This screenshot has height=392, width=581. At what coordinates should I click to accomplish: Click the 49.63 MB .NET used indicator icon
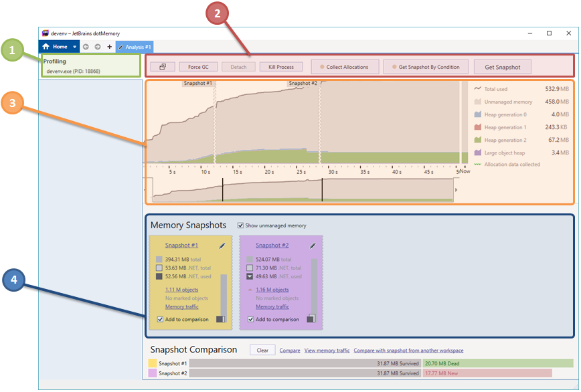(x=250, y=276)
